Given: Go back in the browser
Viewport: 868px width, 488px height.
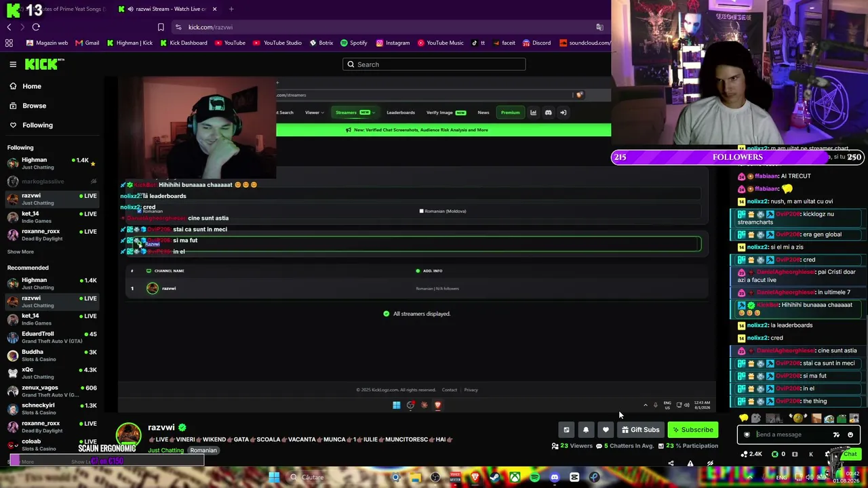Looking at the screenshot, I should [9, 27].
